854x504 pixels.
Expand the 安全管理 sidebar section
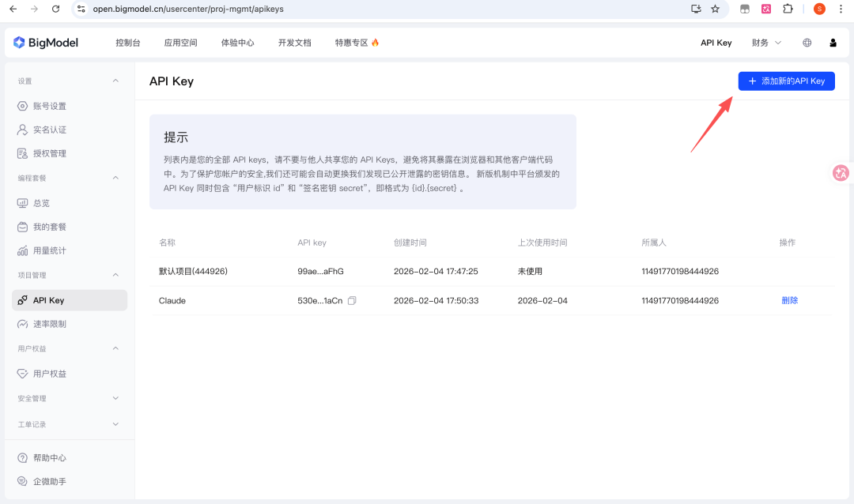(115, 398)
